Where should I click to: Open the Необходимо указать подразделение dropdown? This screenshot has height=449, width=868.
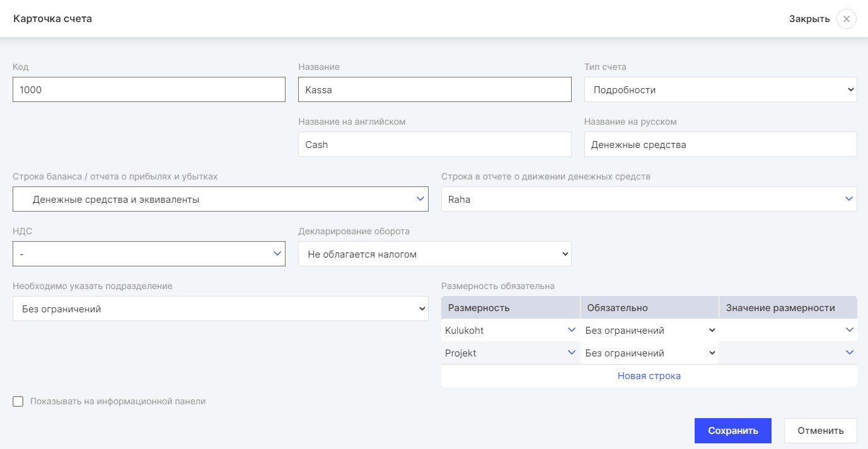[220, 309]
